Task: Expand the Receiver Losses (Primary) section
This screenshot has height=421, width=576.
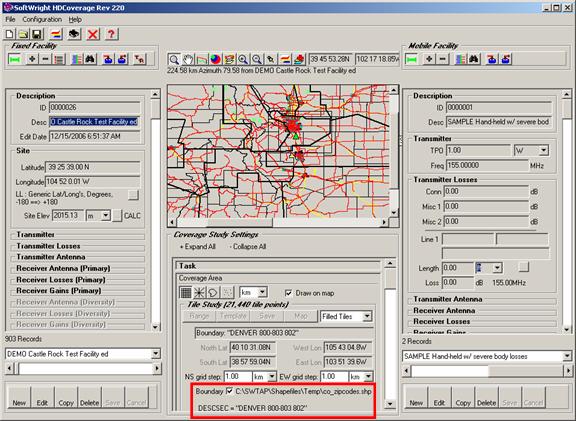Action: coord(78,280)
